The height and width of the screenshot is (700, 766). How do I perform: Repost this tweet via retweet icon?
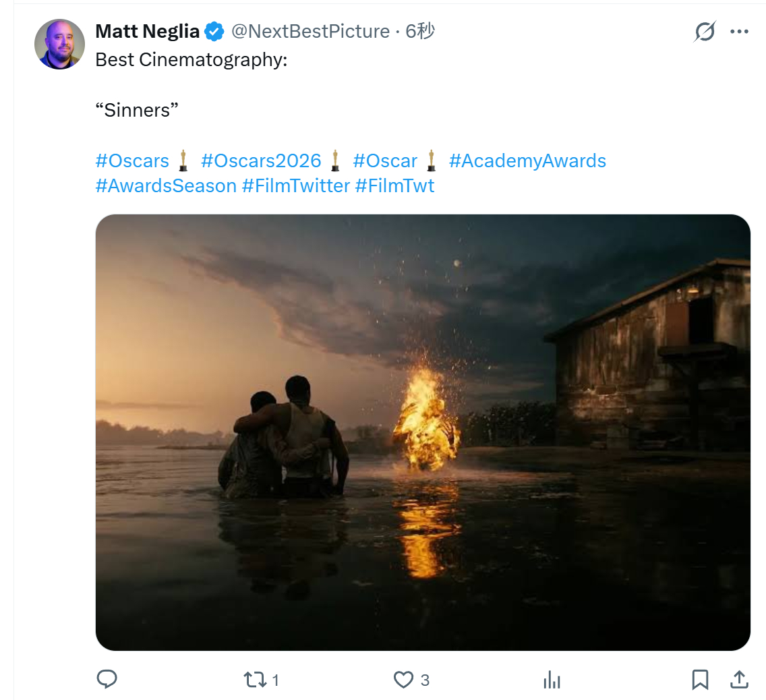click(x=256, y=680)
